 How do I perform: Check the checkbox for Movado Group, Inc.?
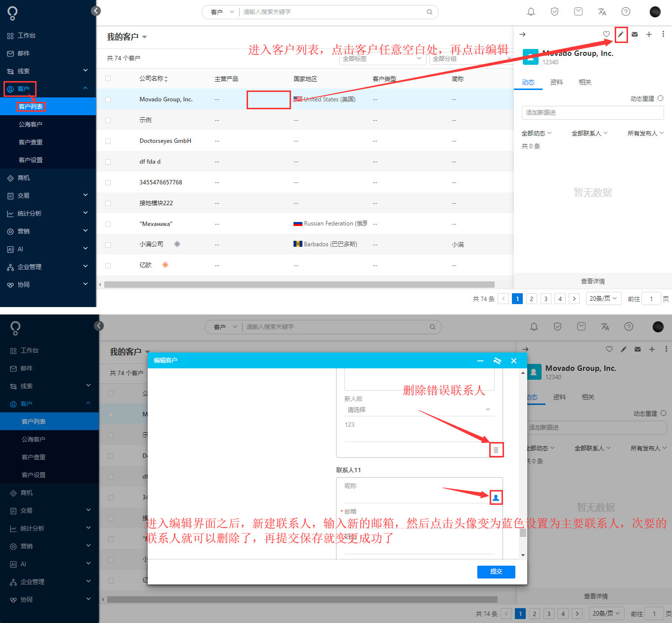click(108, 99)
